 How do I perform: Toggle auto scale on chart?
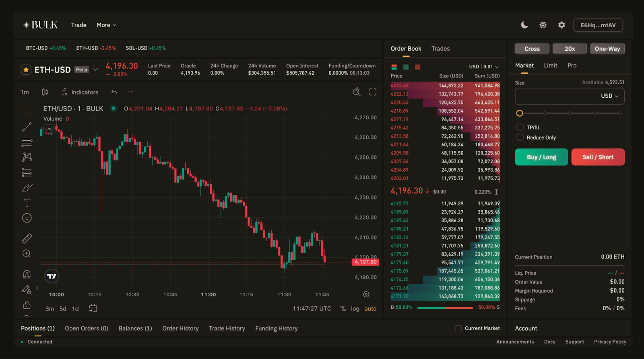pos(370,308)
